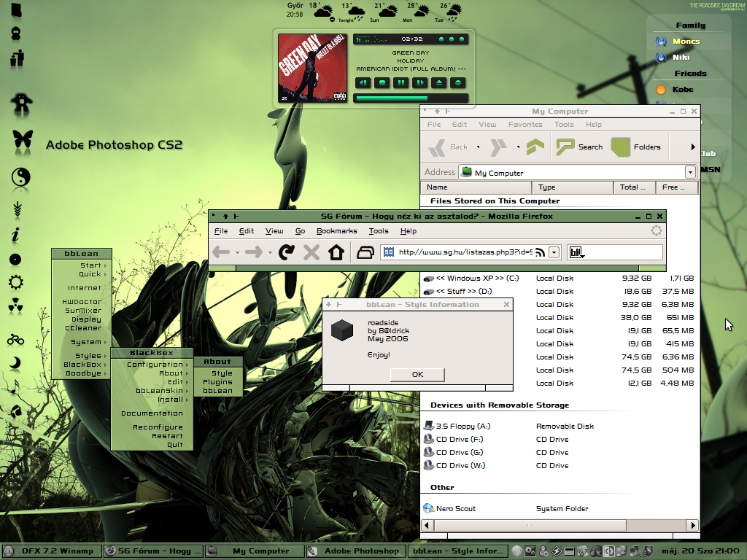Expand Configuration in the BlackBox menu

(x=152, y=365)
